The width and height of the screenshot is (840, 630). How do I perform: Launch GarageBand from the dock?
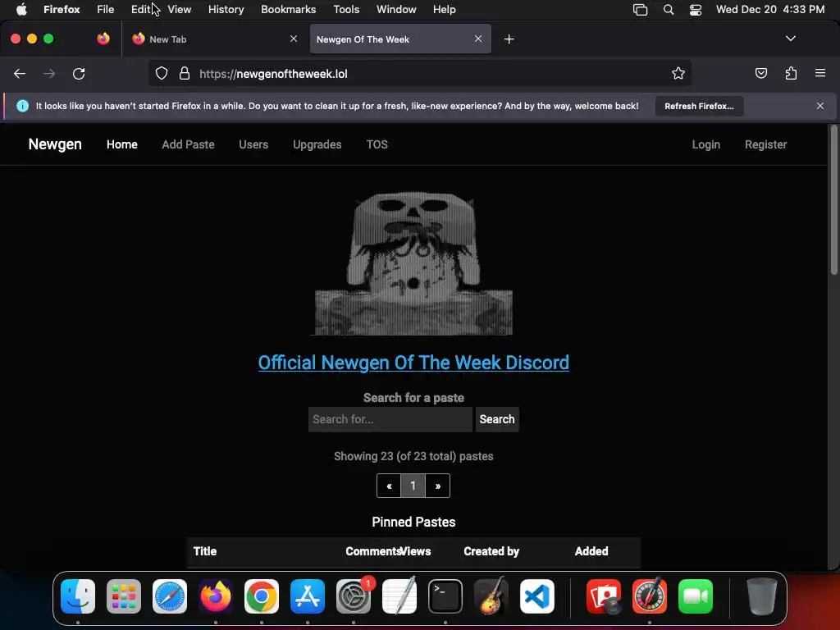(x=491, y=596)
